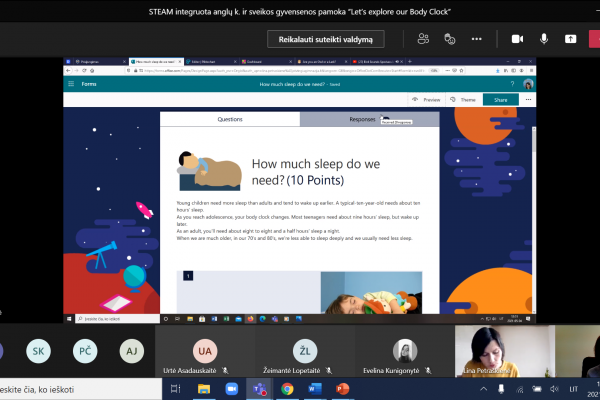
Task: Click Reikalauti suteikti valdymą button
Action: point(326,39)
